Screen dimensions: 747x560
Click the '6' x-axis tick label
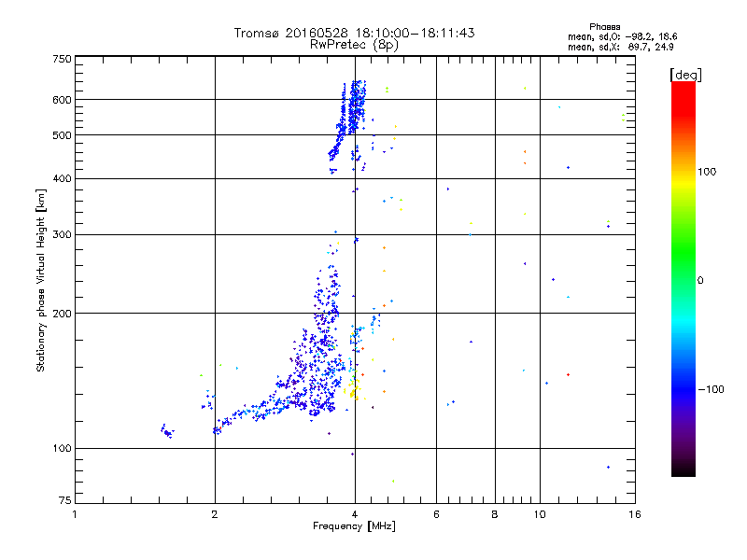click(x=436, y=514)
